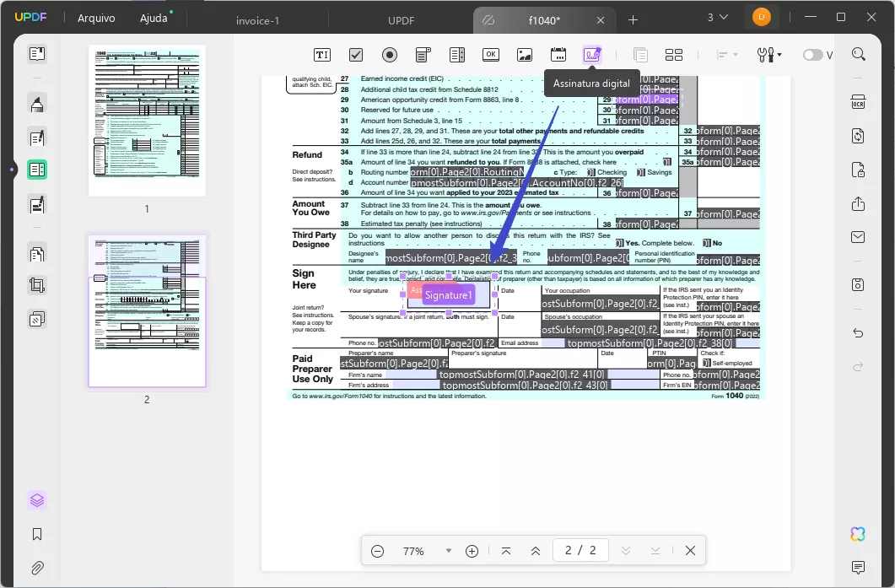Open the Comment highlighter tool
Screen dimensions: 895x588
pyautogui.click(x=37, y=104)
